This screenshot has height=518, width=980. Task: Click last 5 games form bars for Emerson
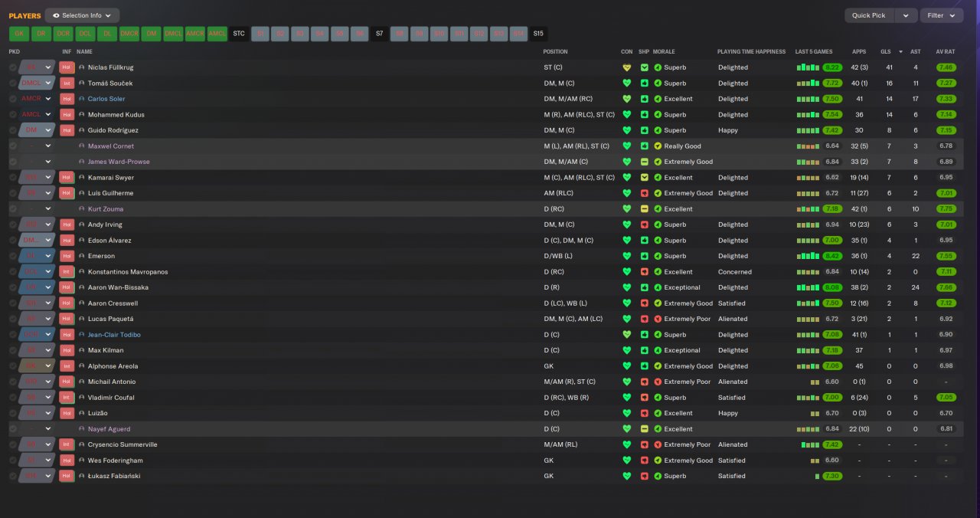[x=808, y=256]
